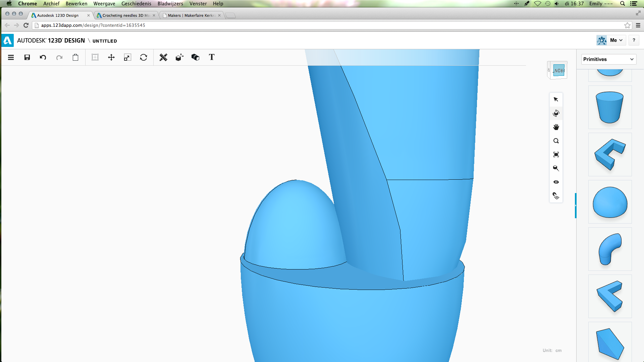Click the Undo arrow icon
The image size is (644, 362).
43,57
